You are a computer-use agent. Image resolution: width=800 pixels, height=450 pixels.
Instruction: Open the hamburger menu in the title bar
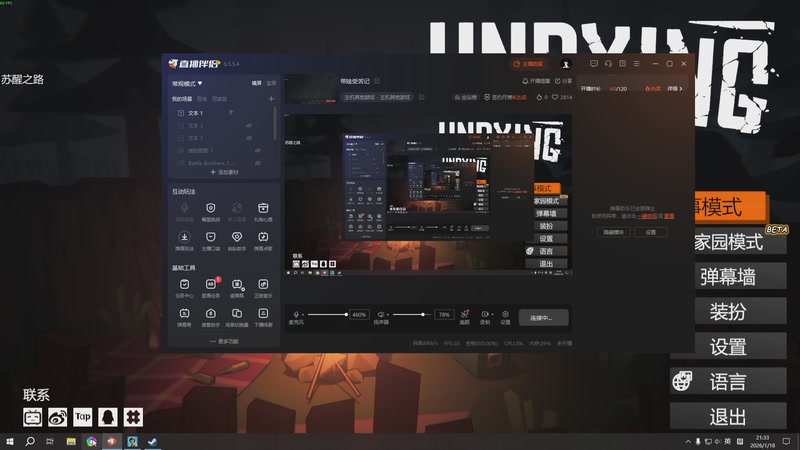[x=637, y=64]
